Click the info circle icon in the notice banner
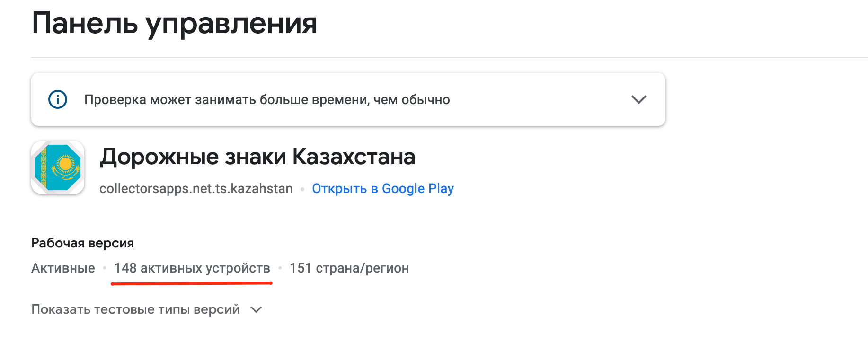Viewport: 868px width, 352px height. coord(58,99)
